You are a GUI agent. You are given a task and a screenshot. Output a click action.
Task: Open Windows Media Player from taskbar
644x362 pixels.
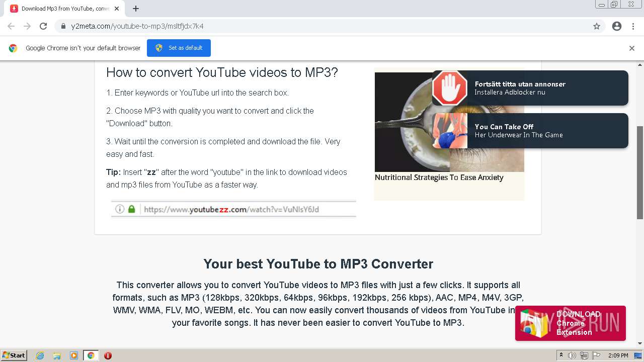[74, 355]
